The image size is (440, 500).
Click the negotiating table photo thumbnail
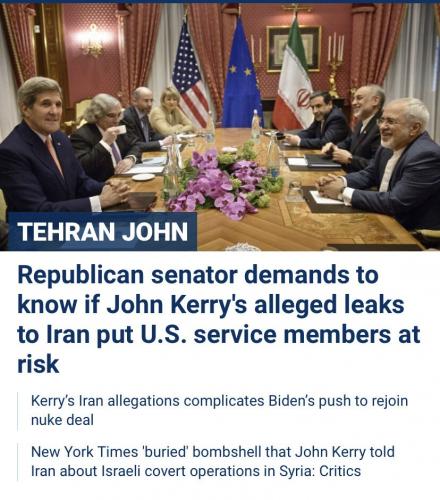[x=220, y=127]
